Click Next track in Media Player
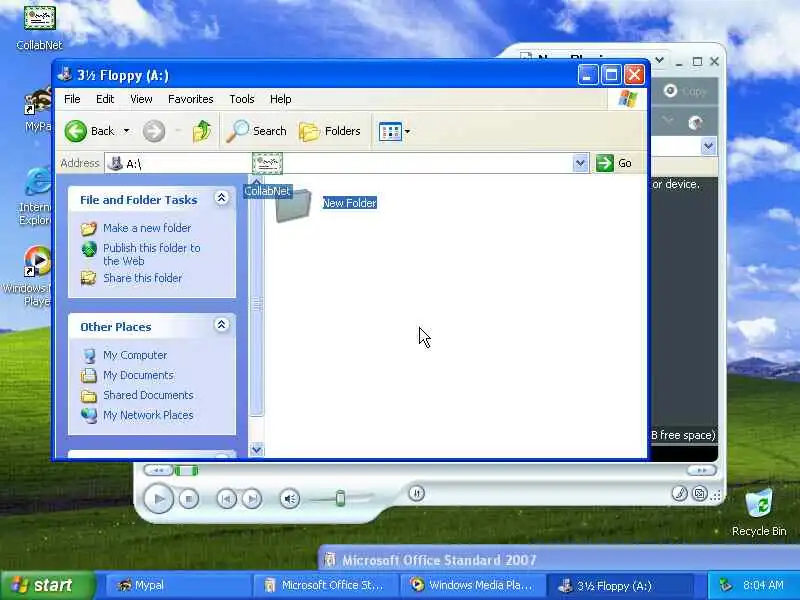The width and height of the screenshot is (800, 600). (x=252, y=498)
